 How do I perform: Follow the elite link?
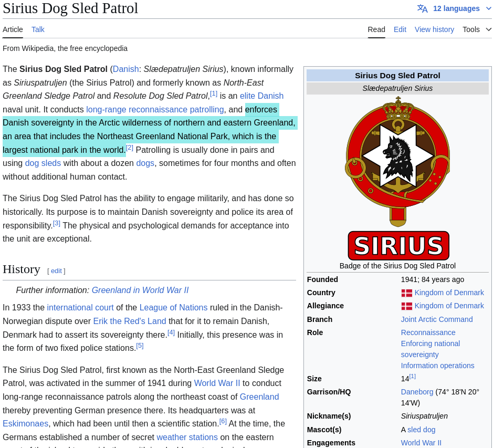click(248, 96)
